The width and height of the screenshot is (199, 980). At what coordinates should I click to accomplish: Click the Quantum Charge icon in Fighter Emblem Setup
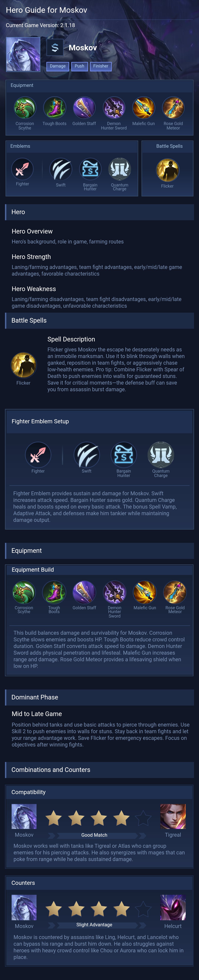click(x=161, y=455)
